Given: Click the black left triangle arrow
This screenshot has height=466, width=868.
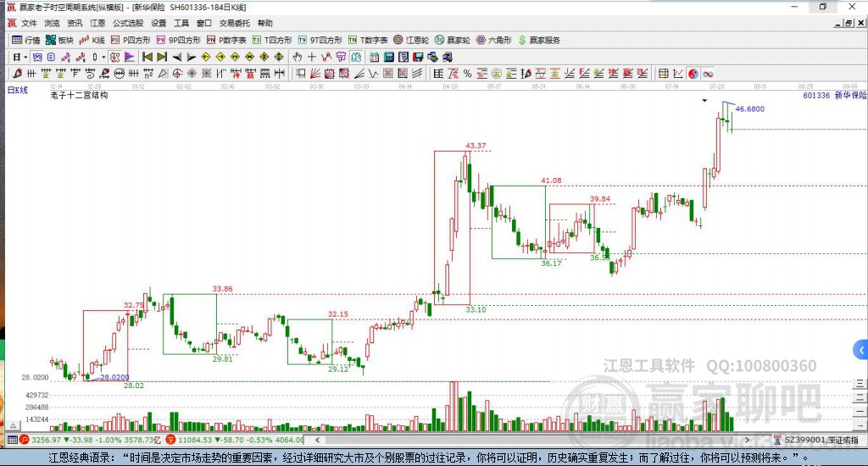Looking at the screenshot, I should (x=176, y=57).
